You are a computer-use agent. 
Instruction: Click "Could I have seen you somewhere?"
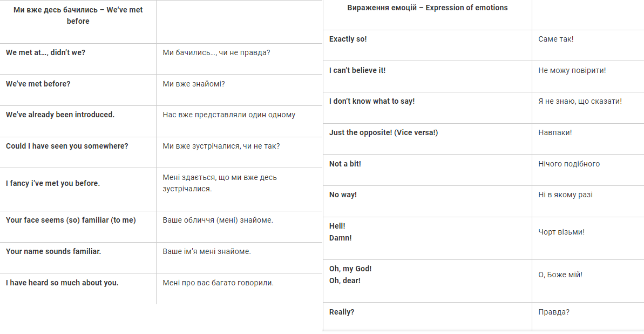(67, 146)
